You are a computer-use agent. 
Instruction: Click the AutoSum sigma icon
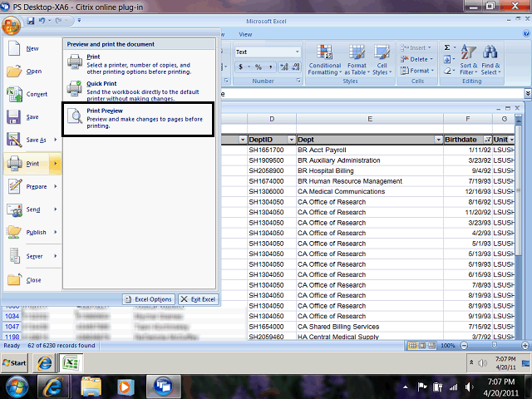448,48
